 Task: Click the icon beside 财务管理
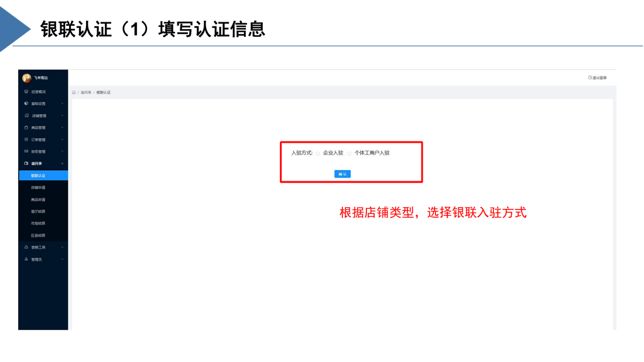click(26, 151)
